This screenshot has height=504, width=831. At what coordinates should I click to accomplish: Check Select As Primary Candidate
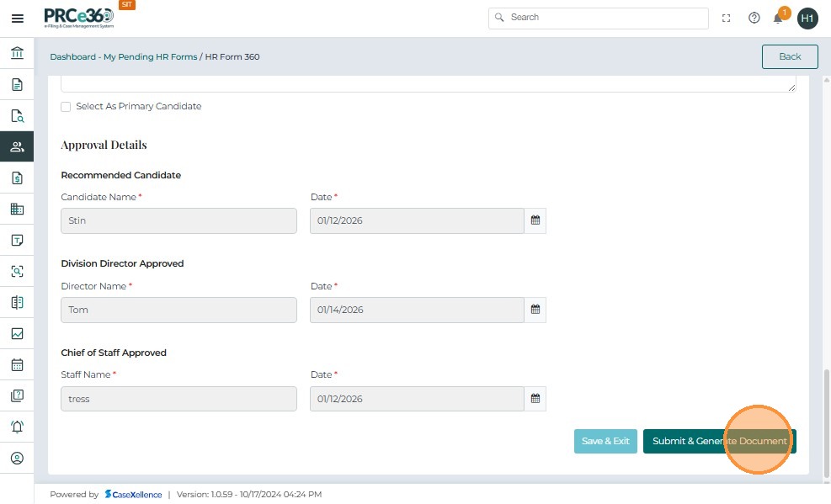pos(66,107)
